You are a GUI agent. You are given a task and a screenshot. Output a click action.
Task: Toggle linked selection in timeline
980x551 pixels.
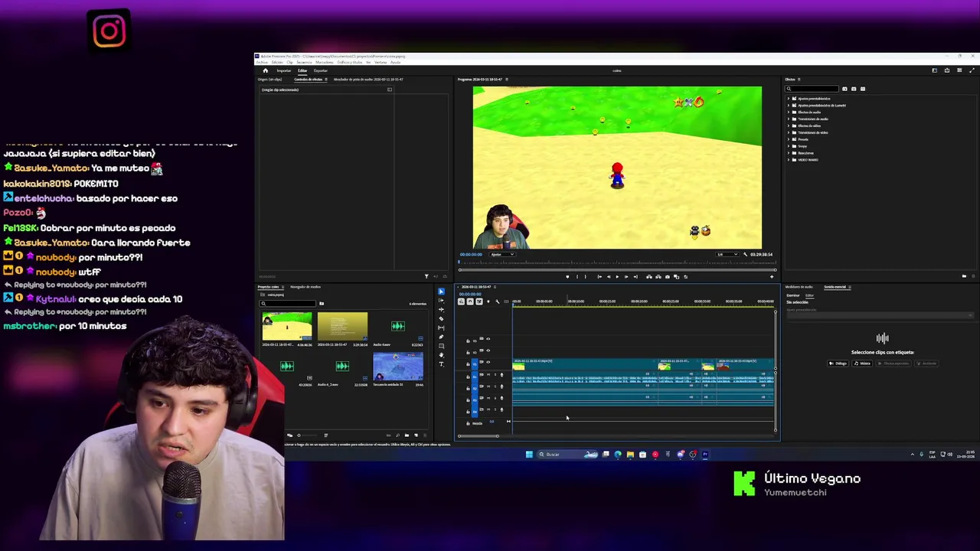coord(479,302)
